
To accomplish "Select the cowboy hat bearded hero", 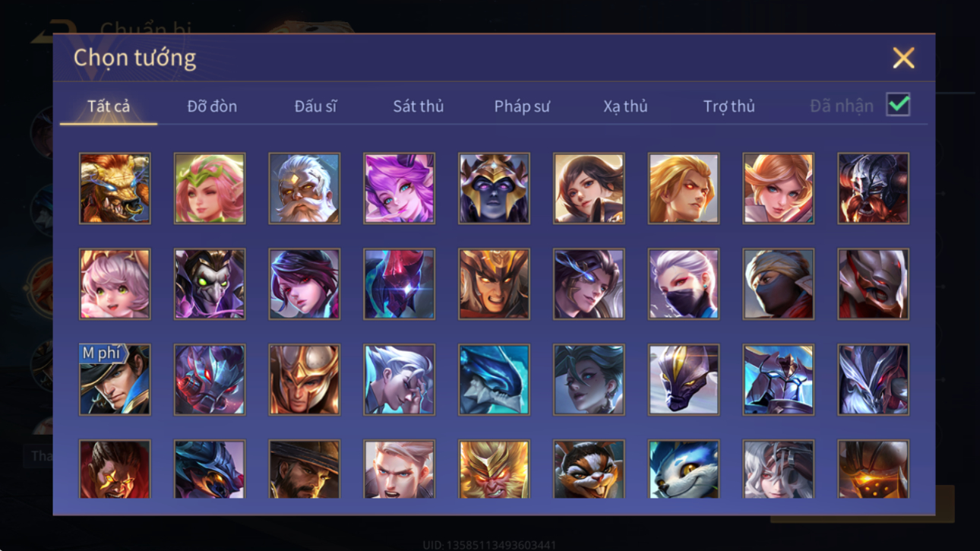I will 304,469.
